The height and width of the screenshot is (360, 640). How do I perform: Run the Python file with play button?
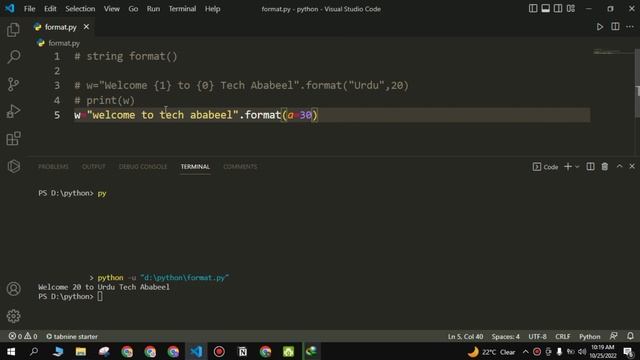(600, 27)
